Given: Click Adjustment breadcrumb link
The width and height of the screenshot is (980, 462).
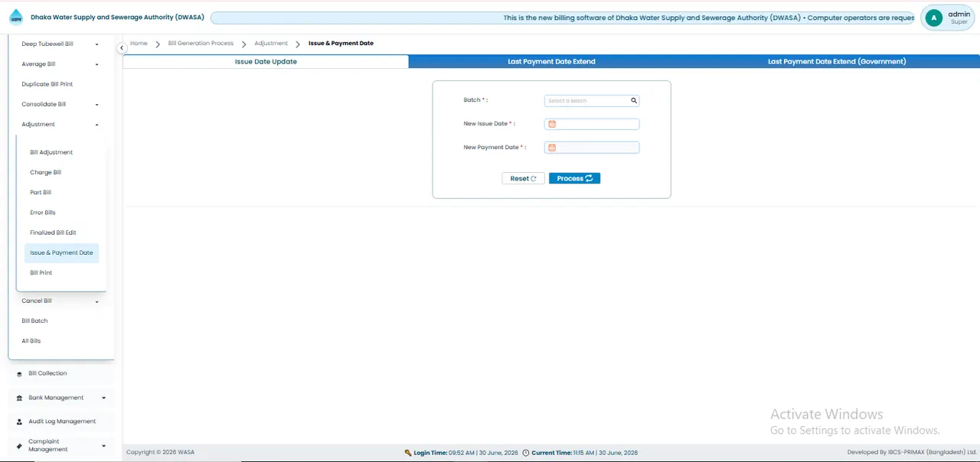Looking at the screenshot, I should pos(271,44).
